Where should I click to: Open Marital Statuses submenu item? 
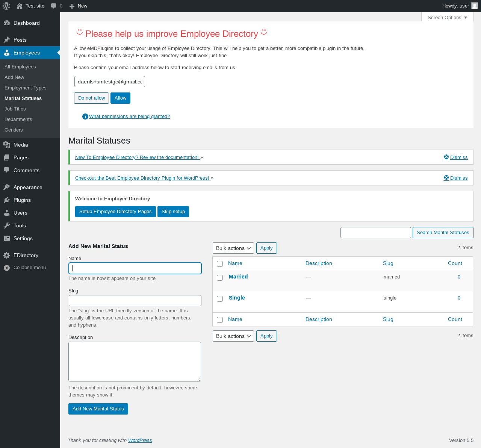tap(23, 98)
